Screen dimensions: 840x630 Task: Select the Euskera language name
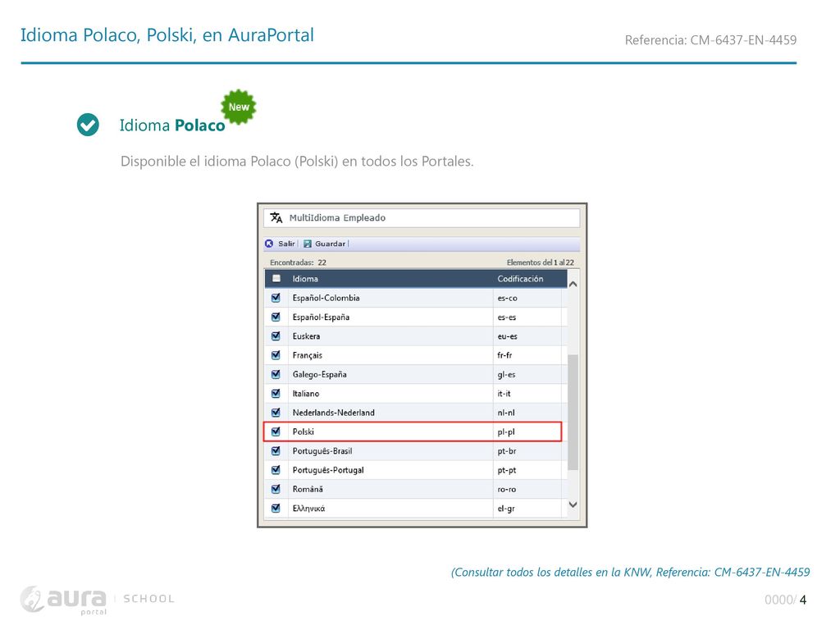(x=306, y=336)
